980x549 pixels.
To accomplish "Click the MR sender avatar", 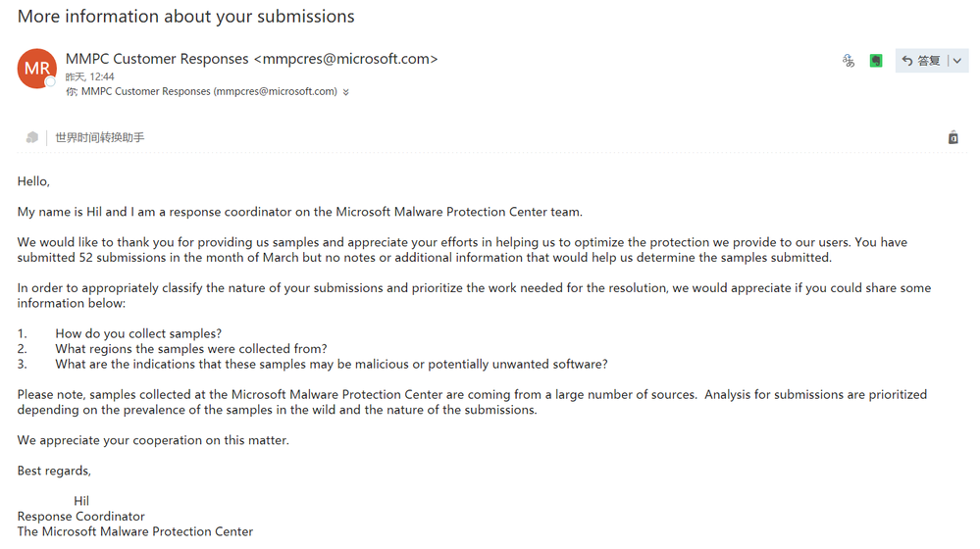I will point(36,68).
